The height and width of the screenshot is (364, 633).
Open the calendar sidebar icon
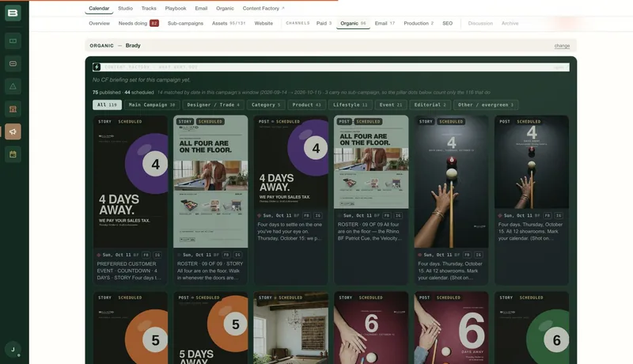[13, 154]
